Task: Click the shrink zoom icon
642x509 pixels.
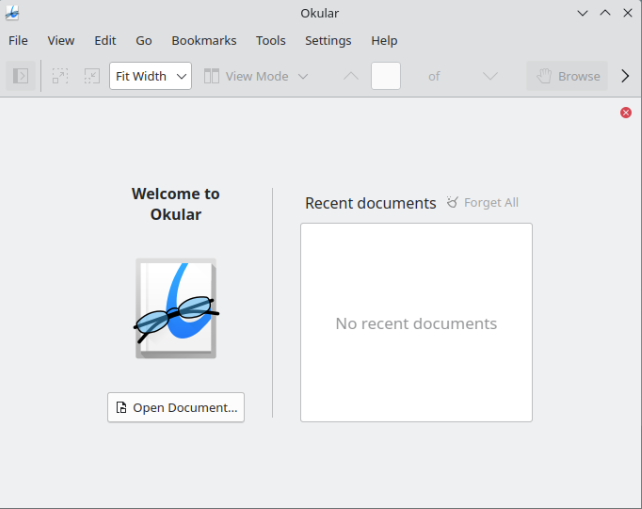Action: (92, 76)
